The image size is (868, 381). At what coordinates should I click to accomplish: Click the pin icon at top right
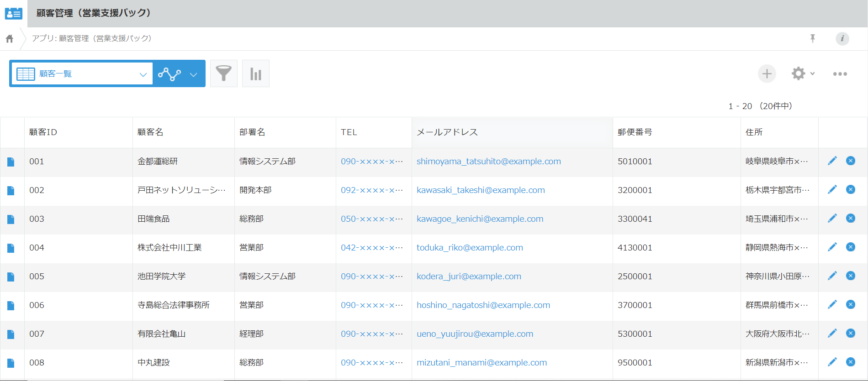pyautogui.click(x=812, y=38)
